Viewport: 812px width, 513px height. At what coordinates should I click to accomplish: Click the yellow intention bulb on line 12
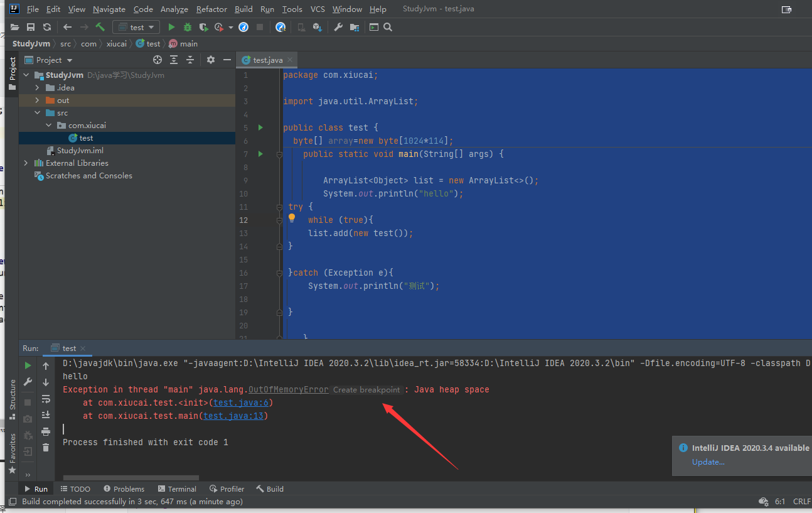click(x=292, y=219)
